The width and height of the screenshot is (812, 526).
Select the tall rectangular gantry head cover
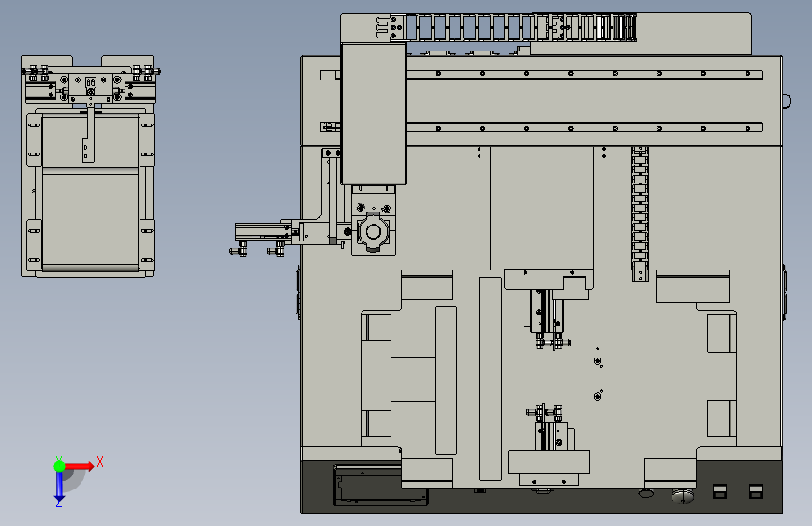[374, 113]
